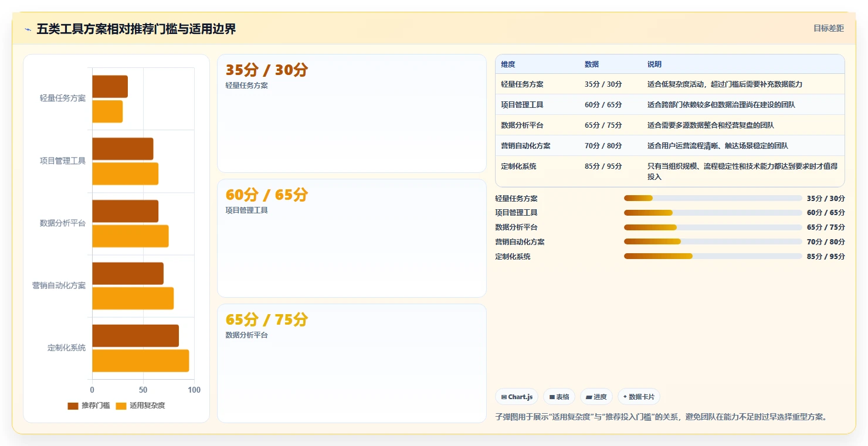This screenshot has height=446, width=868.
Task: Select the 数据卡片 tag chip
Action: point(639,397)
